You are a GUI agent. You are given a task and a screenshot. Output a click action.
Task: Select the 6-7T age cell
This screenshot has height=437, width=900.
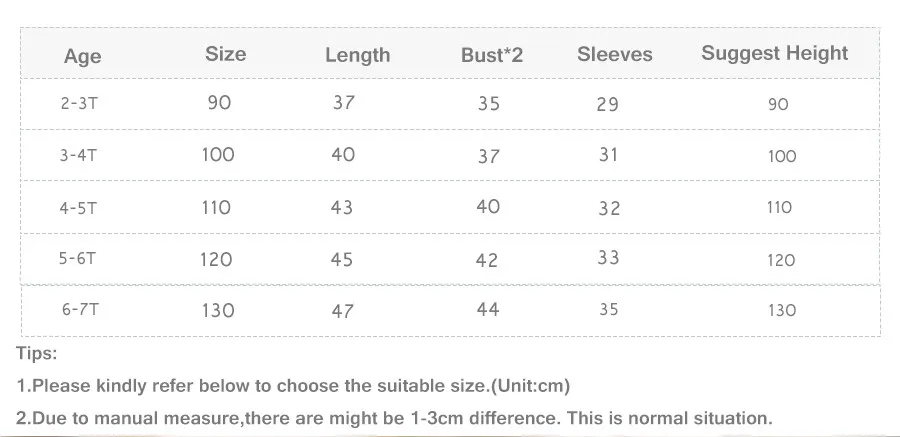point(80,310)
